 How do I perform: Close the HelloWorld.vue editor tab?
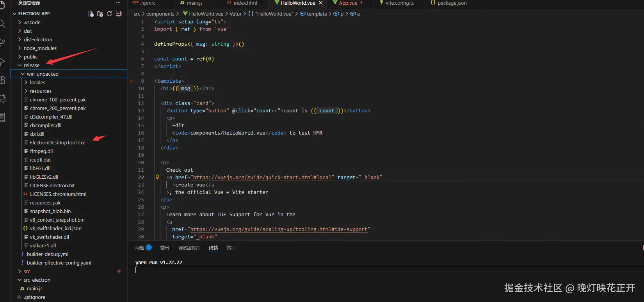pos(321,3)
